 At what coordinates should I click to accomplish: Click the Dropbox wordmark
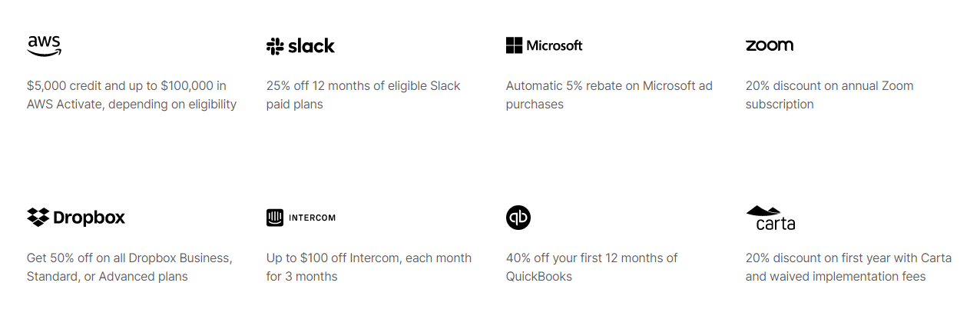pyautogui.click(x=89, y=218)
